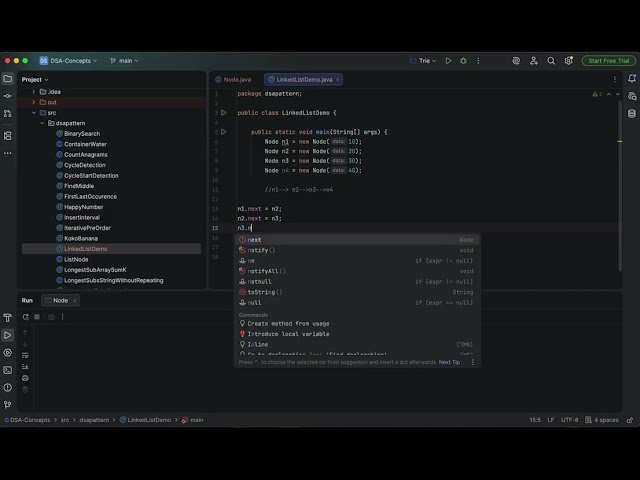Choose 'notify()' completion suggestion
Viewport: 640px width, 480px height.
[357, 250]
